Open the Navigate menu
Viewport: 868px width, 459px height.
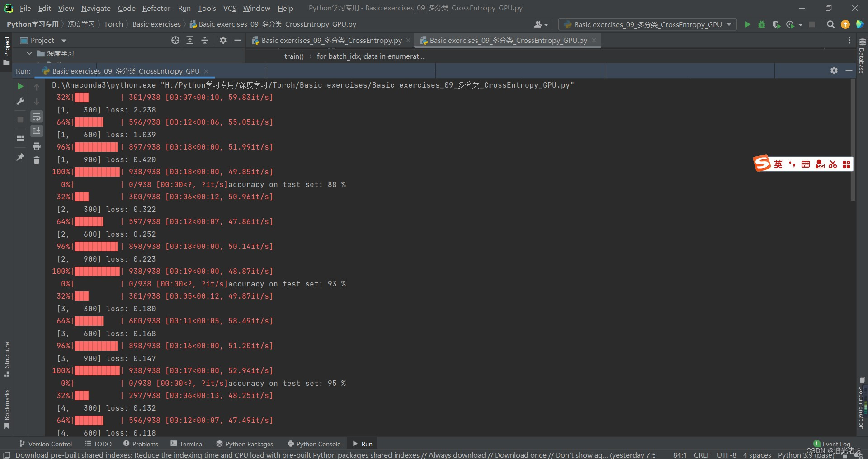96,8
